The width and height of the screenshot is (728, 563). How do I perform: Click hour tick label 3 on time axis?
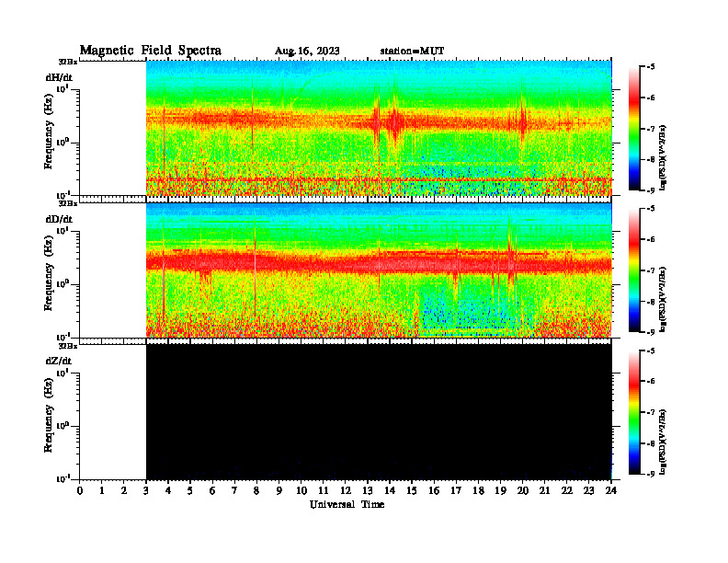click(x=146, y=491)
